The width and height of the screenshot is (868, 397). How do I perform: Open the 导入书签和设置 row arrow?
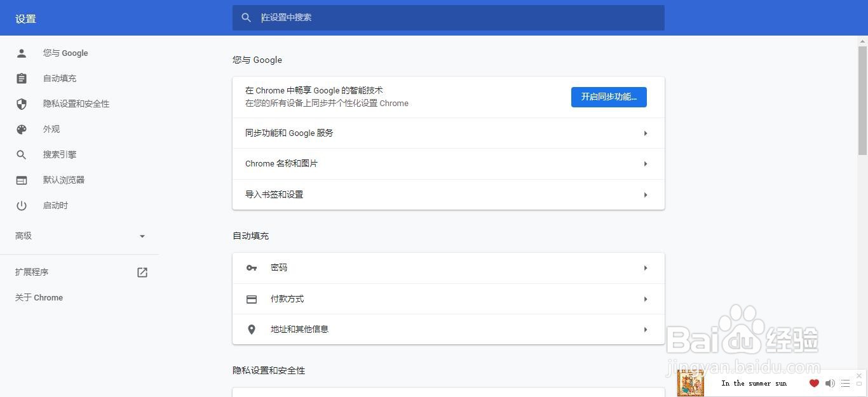[646, 195]
